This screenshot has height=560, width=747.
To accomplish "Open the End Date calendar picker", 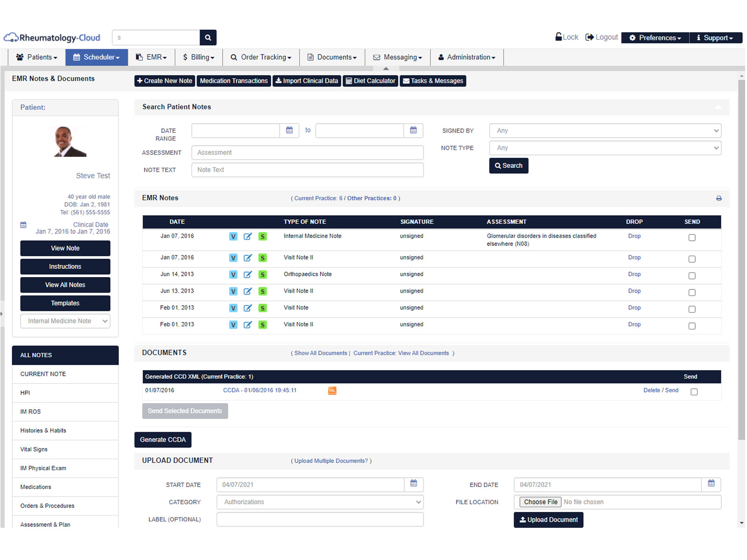I will 711,484.
